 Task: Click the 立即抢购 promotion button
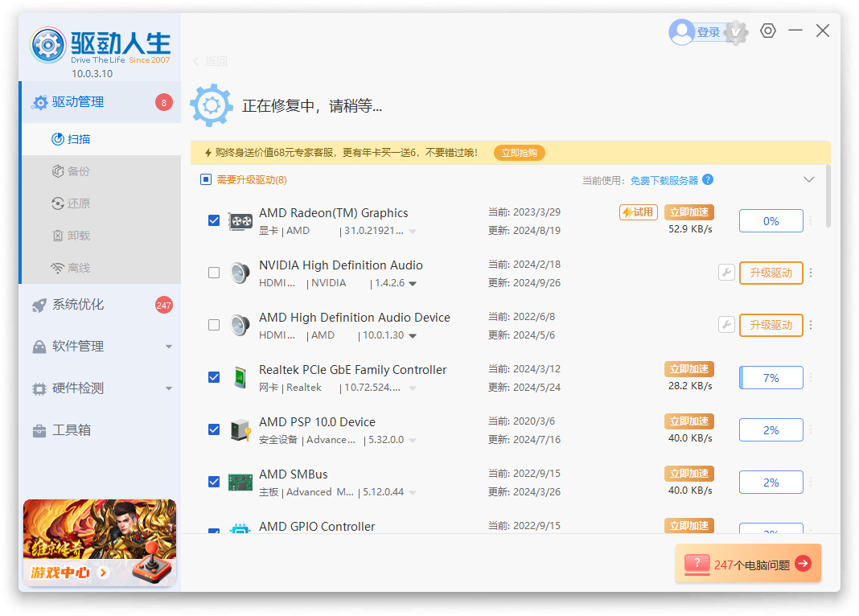(519, 152)
